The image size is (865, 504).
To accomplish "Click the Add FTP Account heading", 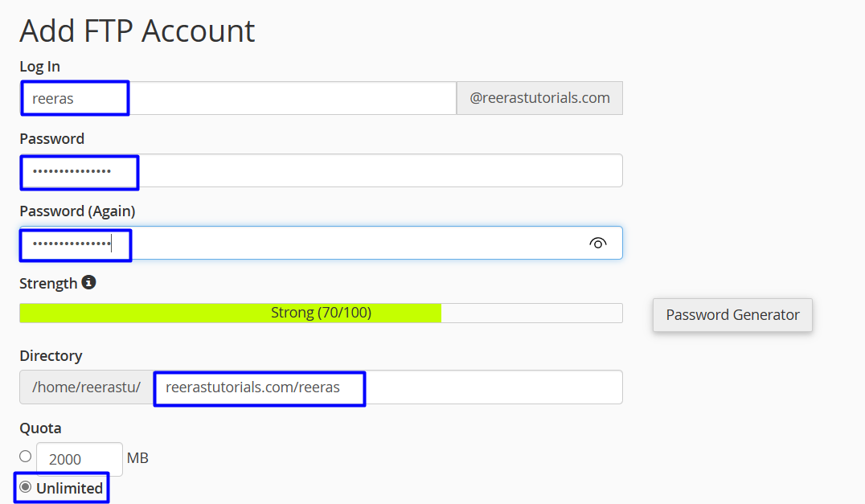I will coord(137,31).
